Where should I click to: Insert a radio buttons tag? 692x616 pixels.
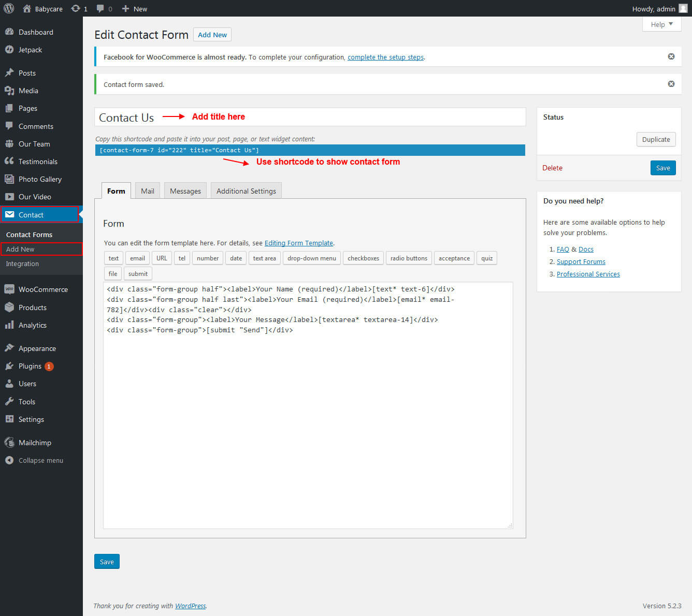[409, 258]
